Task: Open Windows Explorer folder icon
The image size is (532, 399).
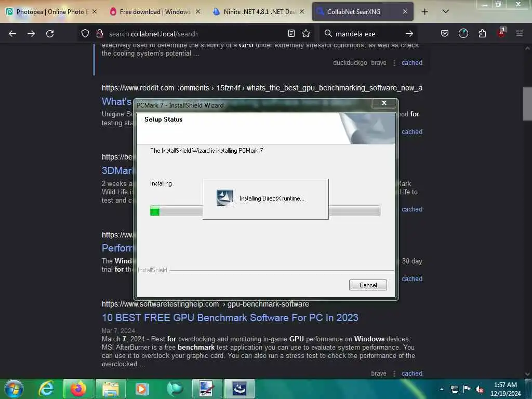Action: (x=111, y=389)
